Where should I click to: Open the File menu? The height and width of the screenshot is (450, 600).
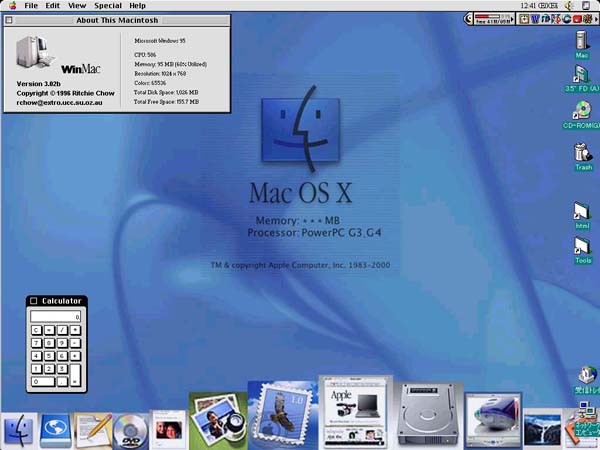pos(31,6)
